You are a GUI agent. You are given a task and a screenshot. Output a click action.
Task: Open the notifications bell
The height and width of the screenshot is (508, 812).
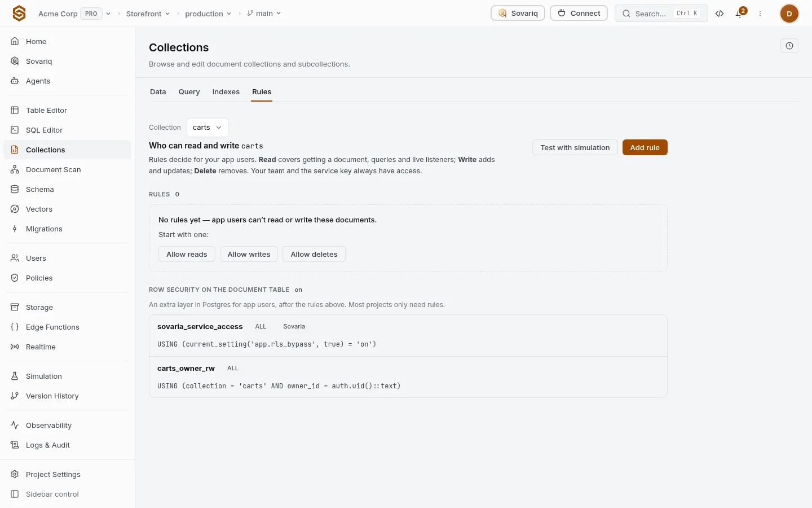[739, 14]
